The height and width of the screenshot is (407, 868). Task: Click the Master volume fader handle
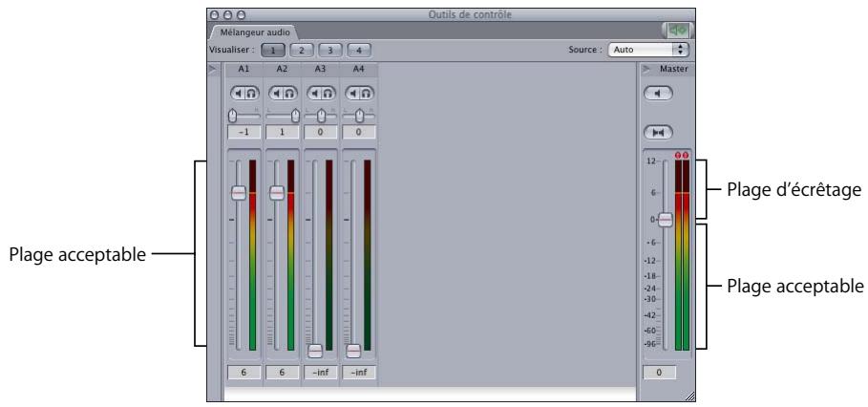pos(666,220)
